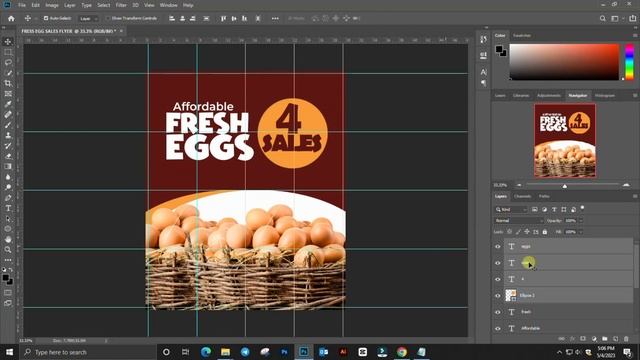Click the link layers icon

coord(561,339)
